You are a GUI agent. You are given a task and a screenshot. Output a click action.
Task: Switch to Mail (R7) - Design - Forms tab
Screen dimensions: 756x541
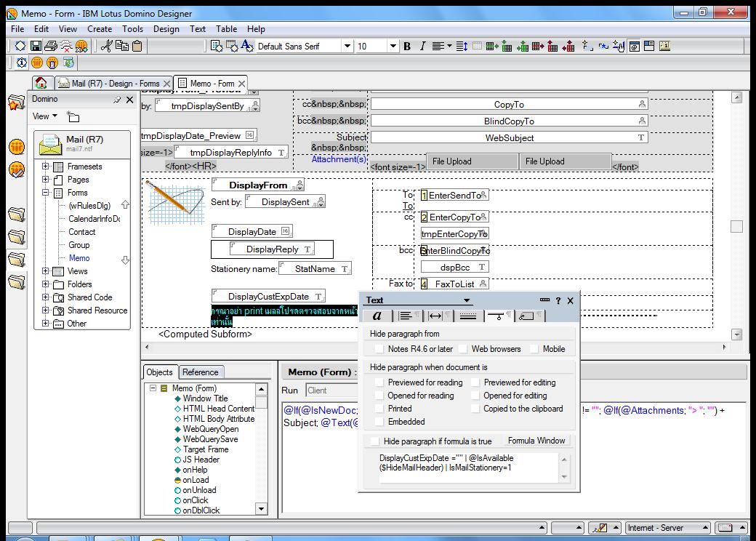coord(114,84)
